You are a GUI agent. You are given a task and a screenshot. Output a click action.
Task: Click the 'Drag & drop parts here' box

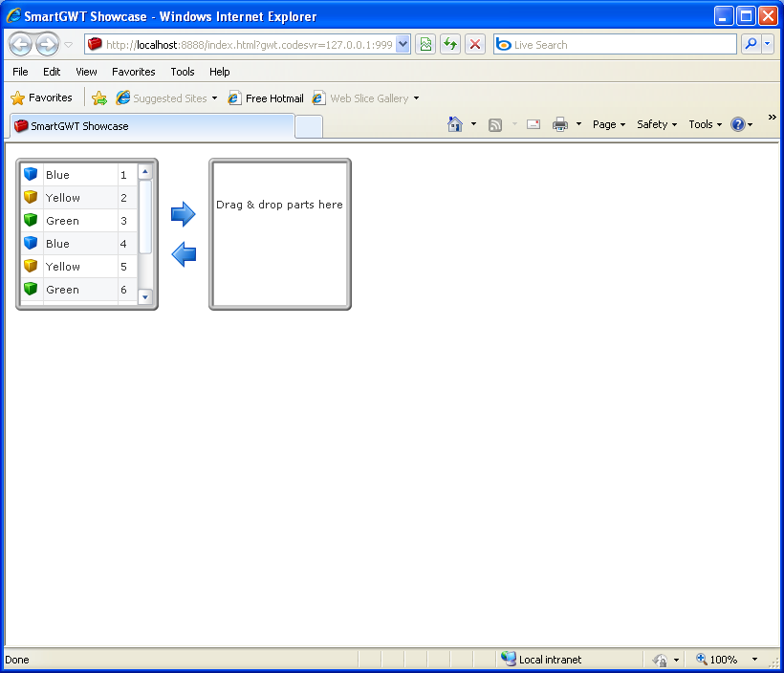(x=280, y=234)
